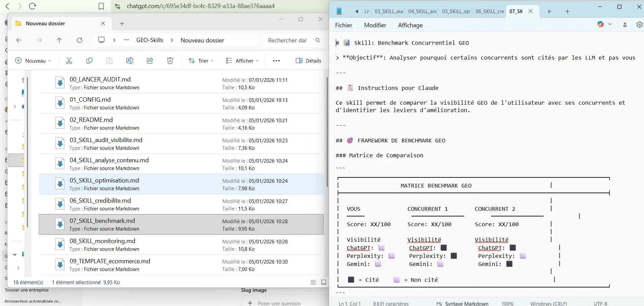Image resolution: width=644 pixels, height=306 pixels.
Task: Click the Paste clipboard icon in Explorer
Action: point(109,61)
